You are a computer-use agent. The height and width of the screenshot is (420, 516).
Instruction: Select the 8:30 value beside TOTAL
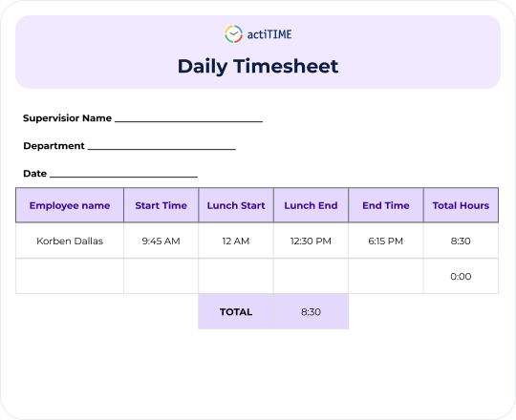(311, 311)
